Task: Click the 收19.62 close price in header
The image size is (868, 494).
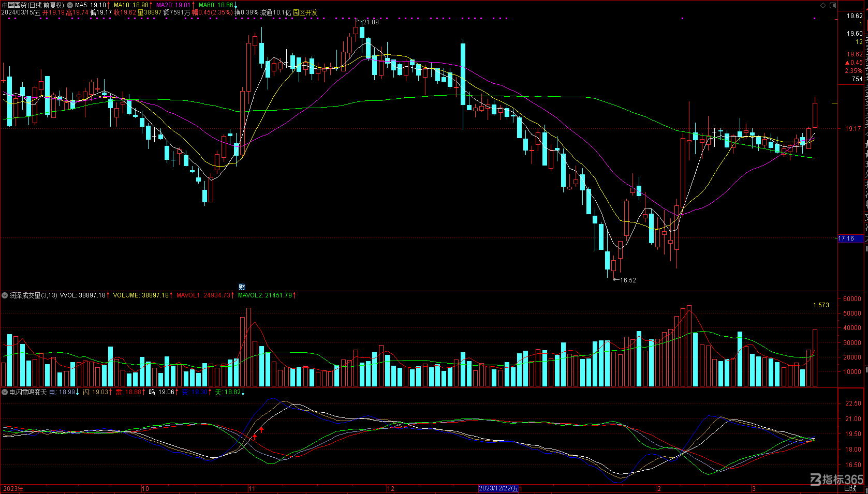Action: 125,12
